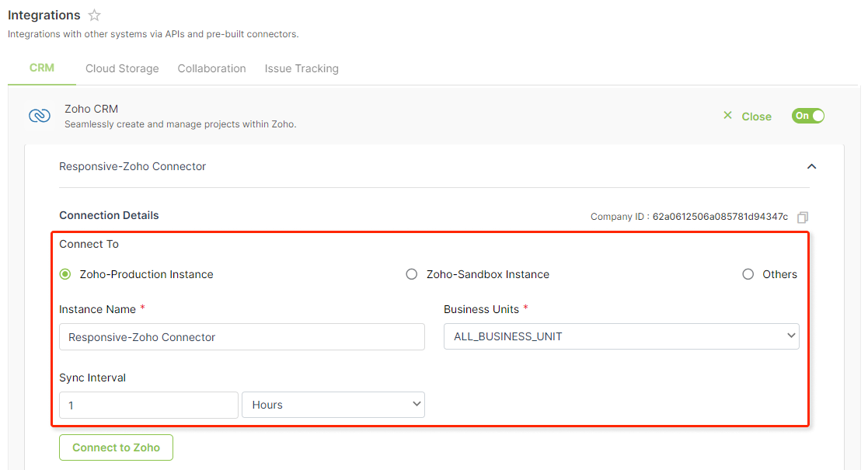
Task: Open the Cloud Storage tab
Action: (122, 68)
